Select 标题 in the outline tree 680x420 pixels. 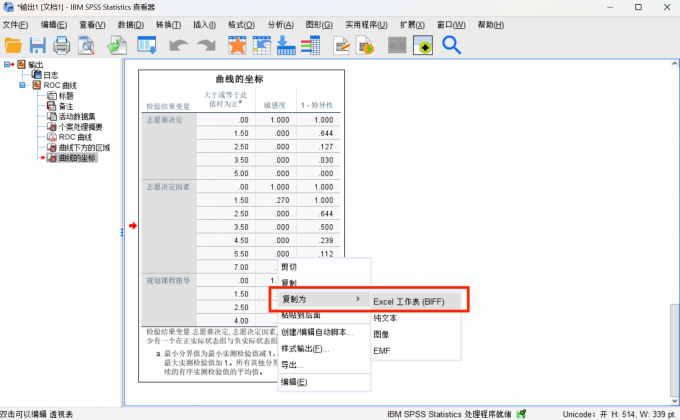(66, 96)
